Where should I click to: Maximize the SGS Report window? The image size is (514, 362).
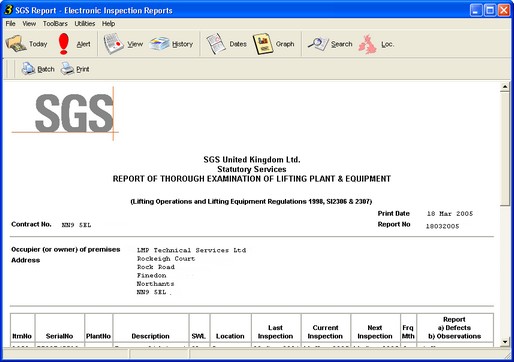coord(490,10)
